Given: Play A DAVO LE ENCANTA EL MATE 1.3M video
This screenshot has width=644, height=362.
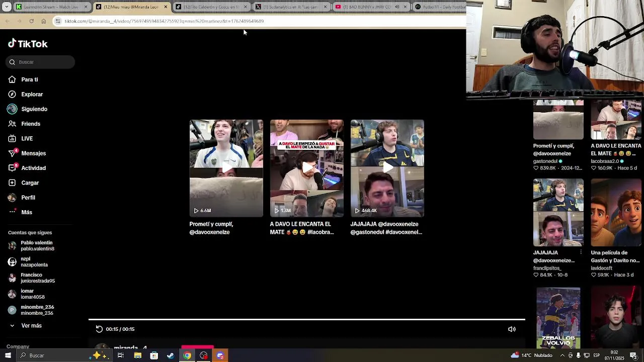Looking at the screenshot, I should point(307,168).
